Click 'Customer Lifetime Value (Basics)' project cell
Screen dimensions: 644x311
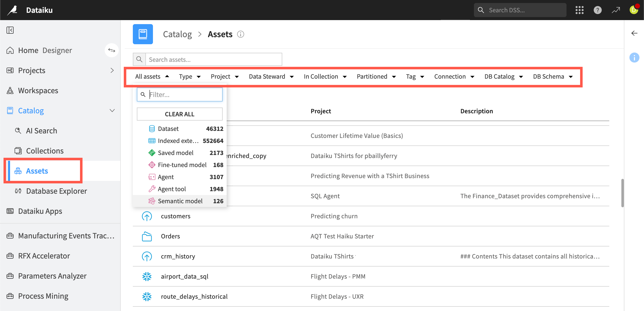click(357, 136)
